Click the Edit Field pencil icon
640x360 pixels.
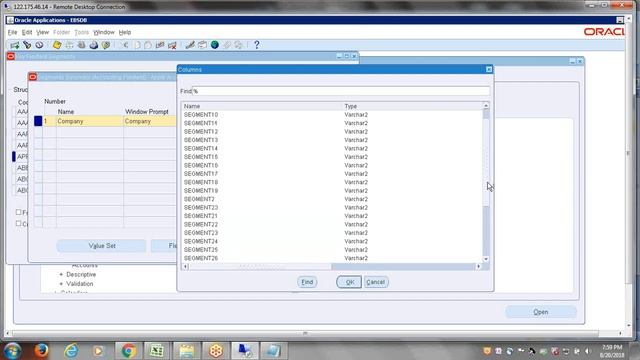tap(190, 45)
